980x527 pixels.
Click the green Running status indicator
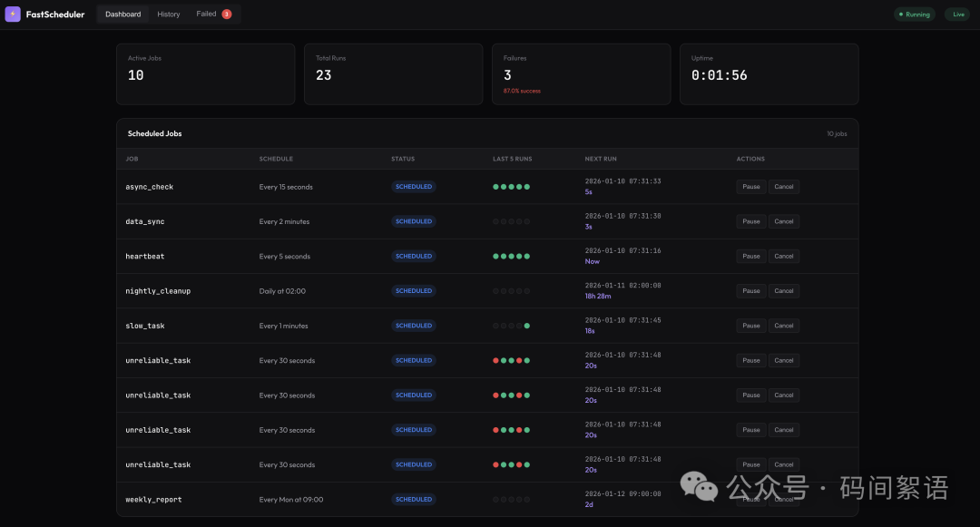pos(915,15)
